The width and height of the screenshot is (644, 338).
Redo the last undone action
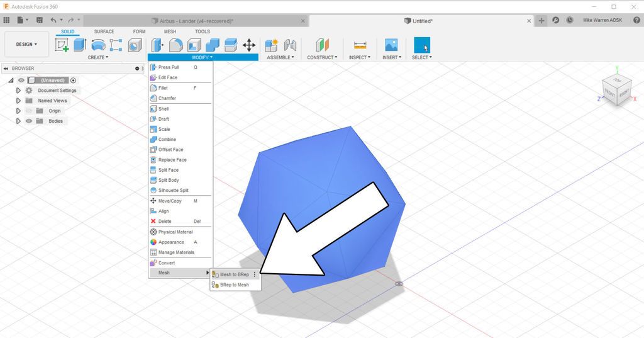point(70,20)
